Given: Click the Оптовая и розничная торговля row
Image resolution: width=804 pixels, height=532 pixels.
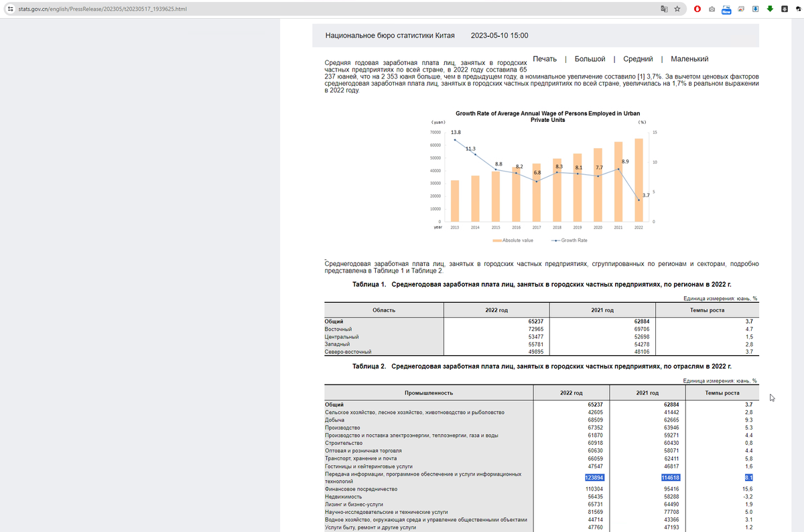Looking at the screenshot, I should pyautogui.click(x=362, y=451).
